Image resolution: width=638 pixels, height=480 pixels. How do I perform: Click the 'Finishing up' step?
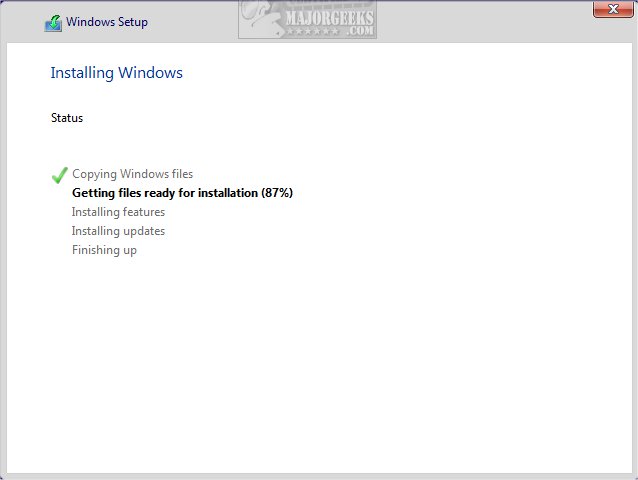tap(105, 250)
